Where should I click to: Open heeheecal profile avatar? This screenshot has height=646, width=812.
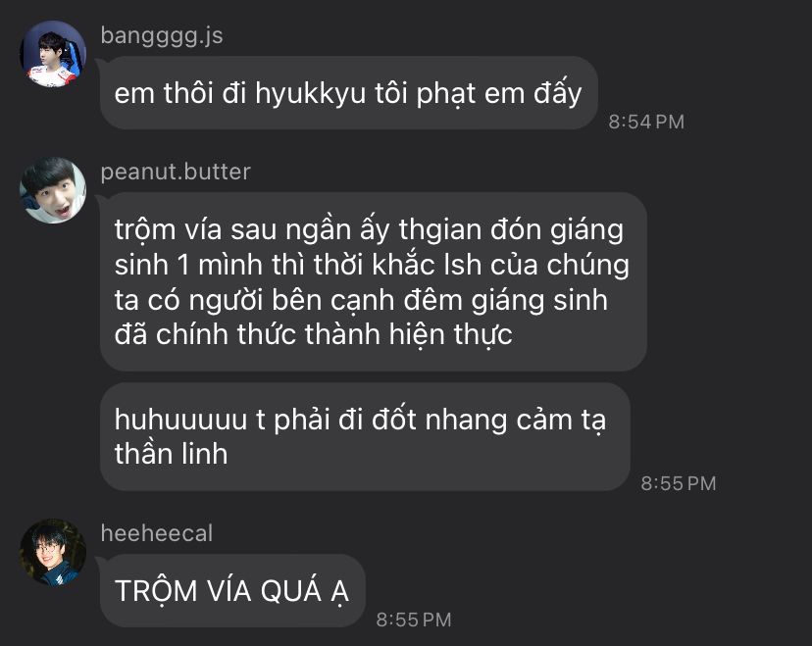pos(53,552)
